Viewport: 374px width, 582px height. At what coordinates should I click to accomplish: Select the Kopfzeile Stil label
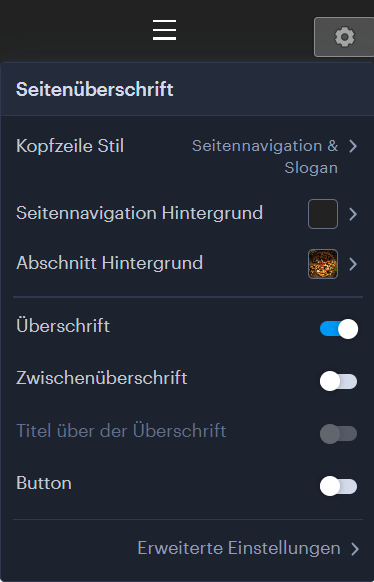coord(70,146)
